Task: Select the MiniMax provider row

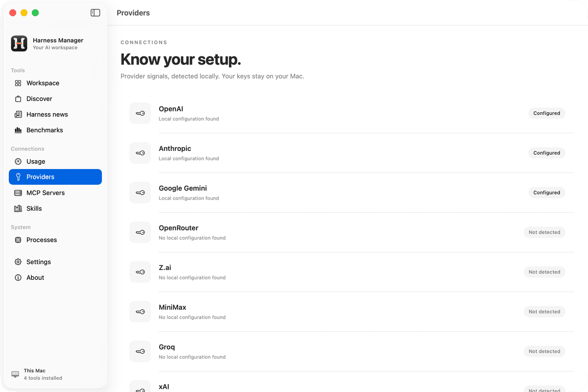Action: coord(347,312)
